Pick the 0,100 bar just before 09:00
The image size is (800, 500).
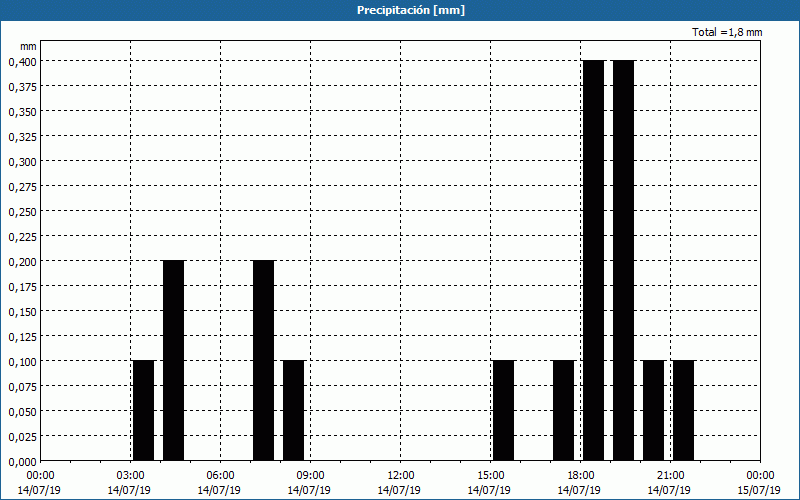pos(294,411)
